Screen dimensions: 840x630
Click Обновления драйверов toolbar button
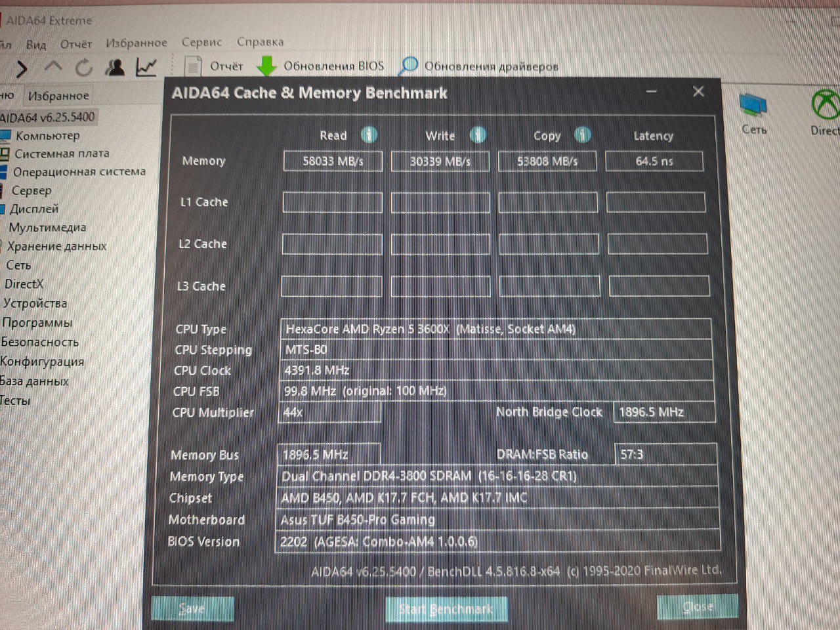(479, 66)
